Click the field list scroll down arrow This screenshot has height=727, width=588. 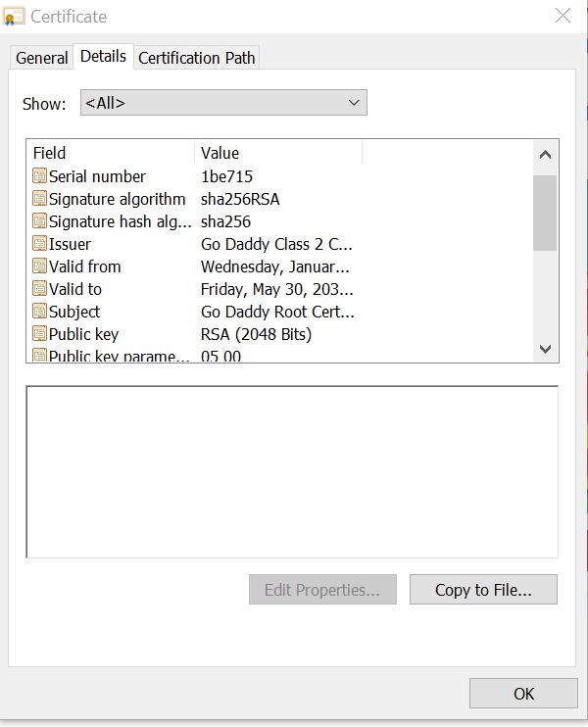(x=545, y=348)
